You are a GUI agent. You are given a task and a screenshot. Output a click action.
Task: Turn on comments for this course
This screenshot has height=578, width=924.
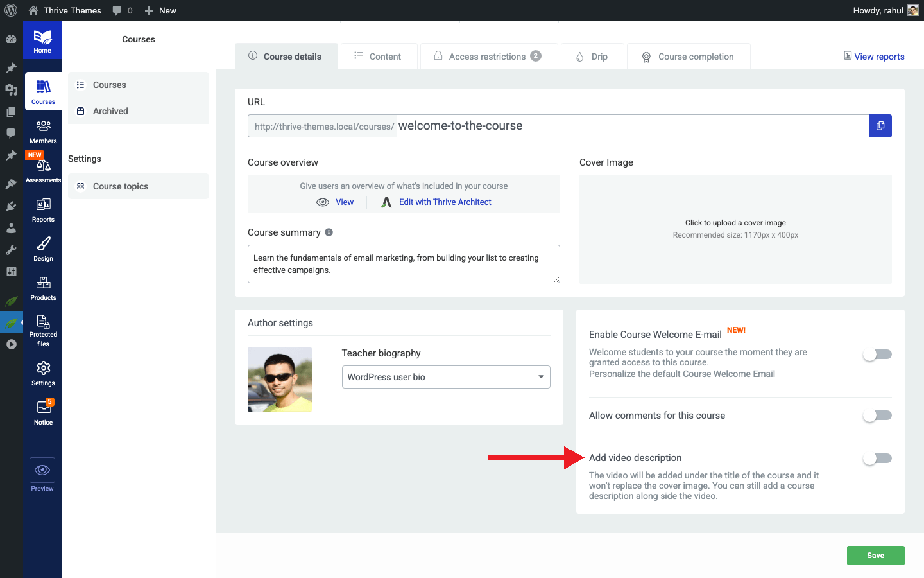877,415
